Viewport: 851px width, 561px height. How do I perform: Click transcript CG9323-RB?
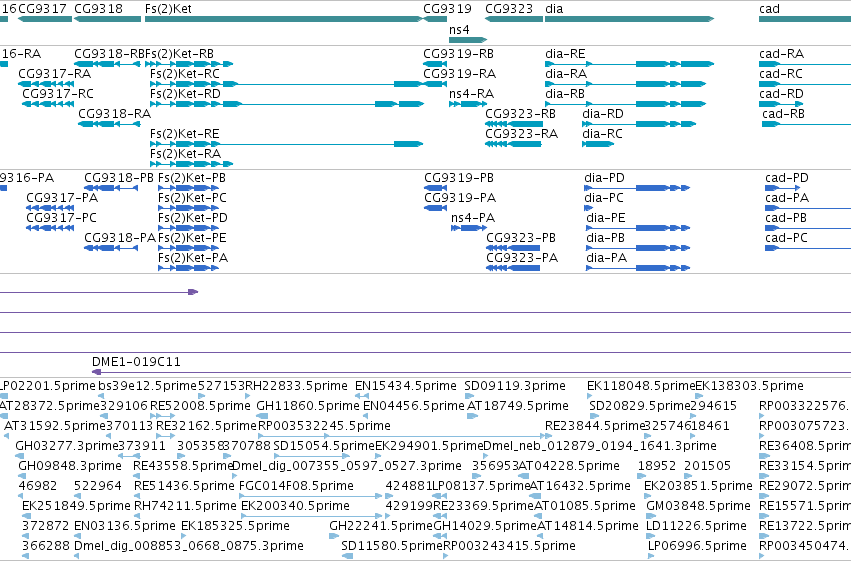520,114
